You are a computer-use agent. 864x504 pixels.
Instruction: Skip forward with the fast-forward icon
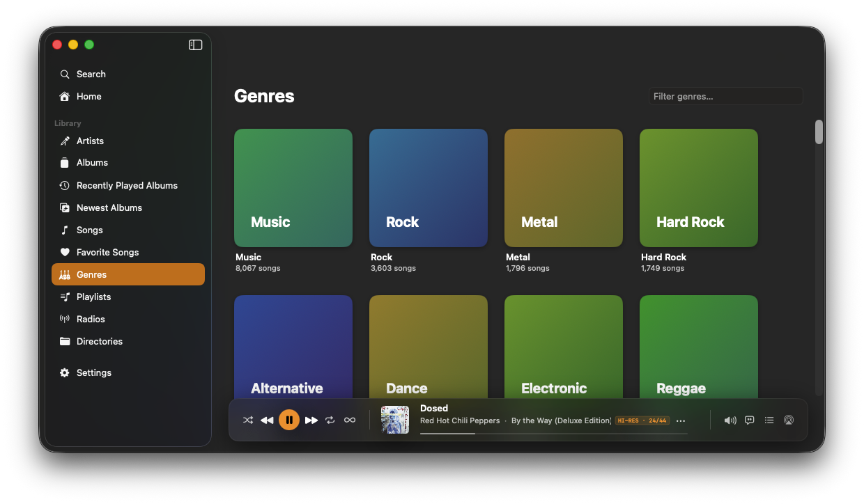311,420
